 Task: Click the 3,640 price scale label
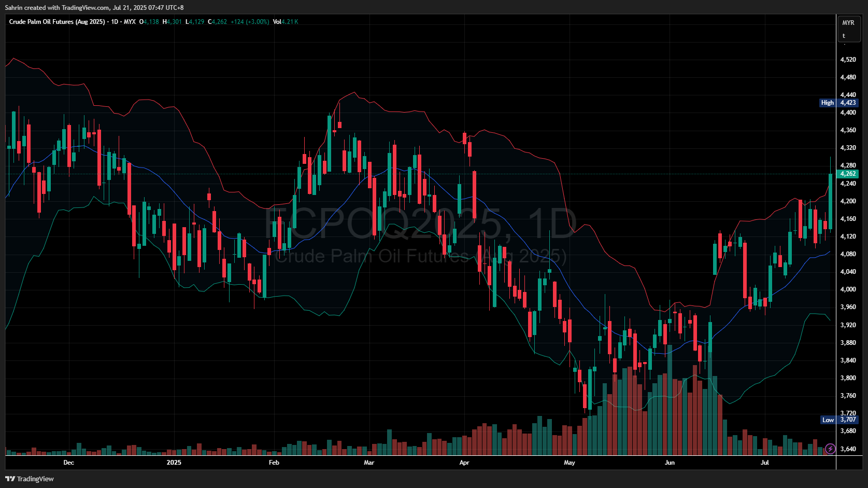coord(848,449)
